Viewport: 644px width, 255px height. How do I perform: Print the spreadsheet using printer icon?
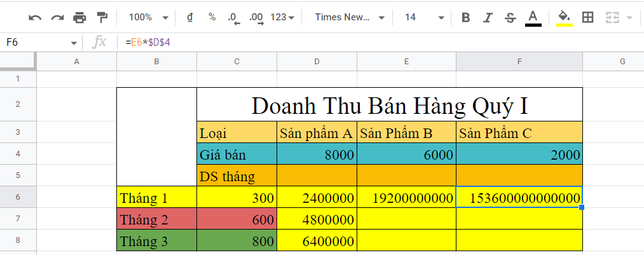(x=79, y=17)
